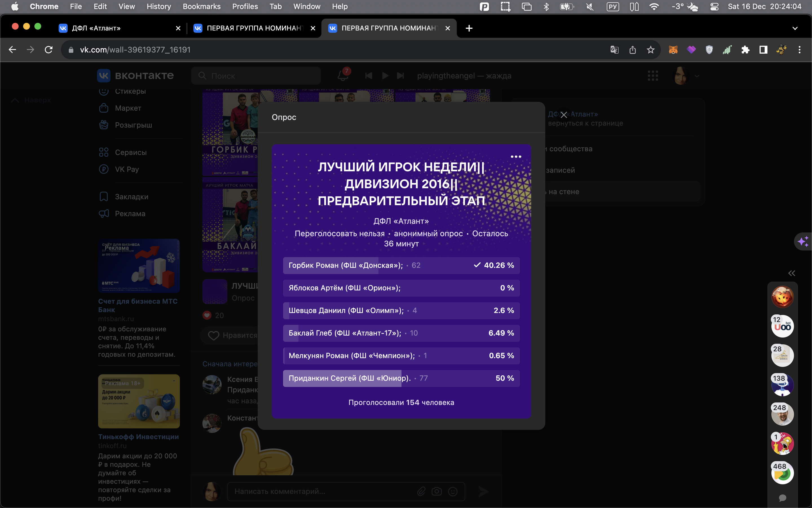Viewport: 812px width, 508px height.
Task: Go back to the previous page
Action: click(x=12, y=50)
